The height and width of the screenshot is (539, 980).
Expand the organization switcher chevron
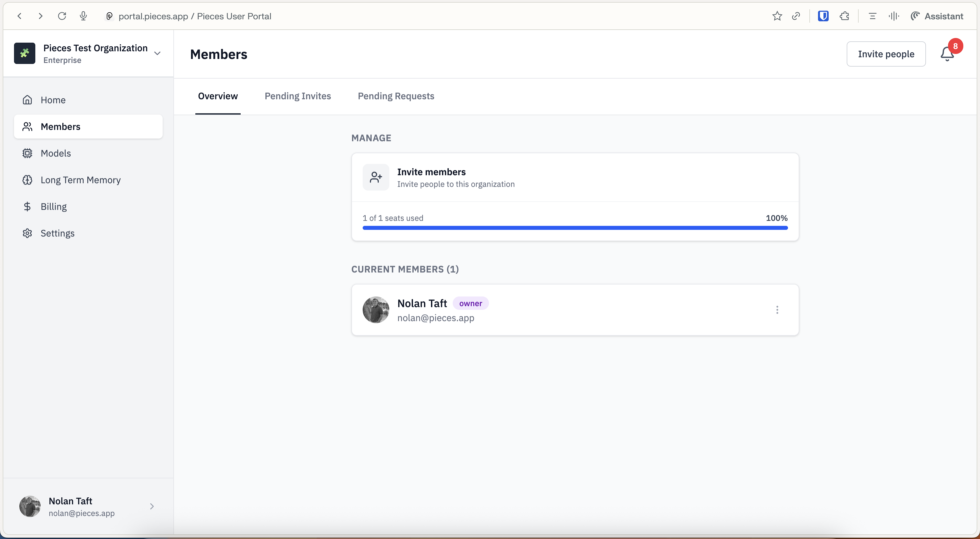pyautogui.click(x=157, y=53)
